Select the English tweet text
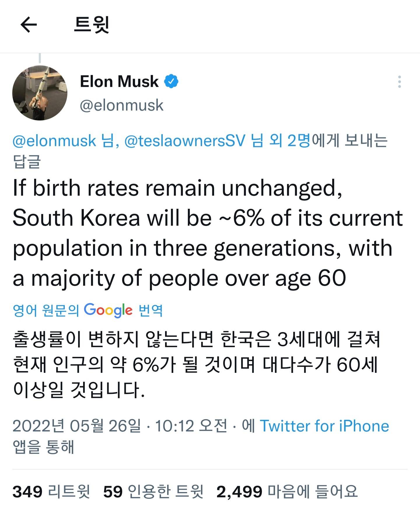The image size is (420, 509). point(204,233)
